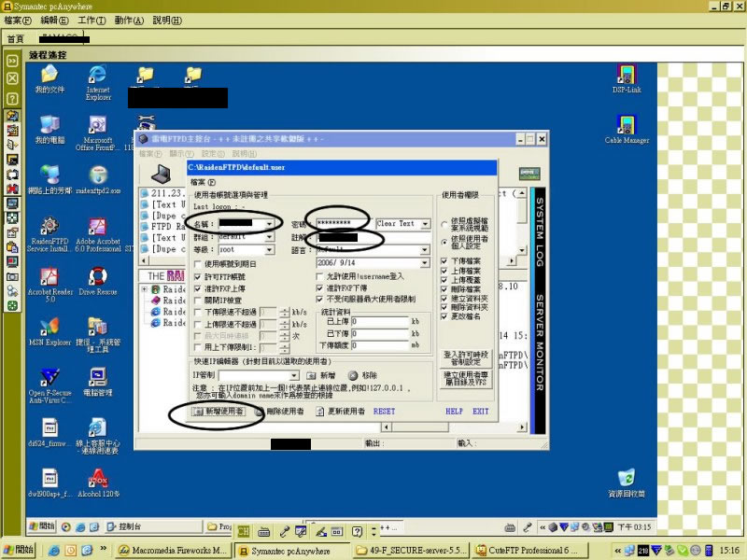Toggle the 使用帳號到期日 checkbox
The width and height of the screenshot is (747, 560).
pyautogui.click(x=197, y=265)
